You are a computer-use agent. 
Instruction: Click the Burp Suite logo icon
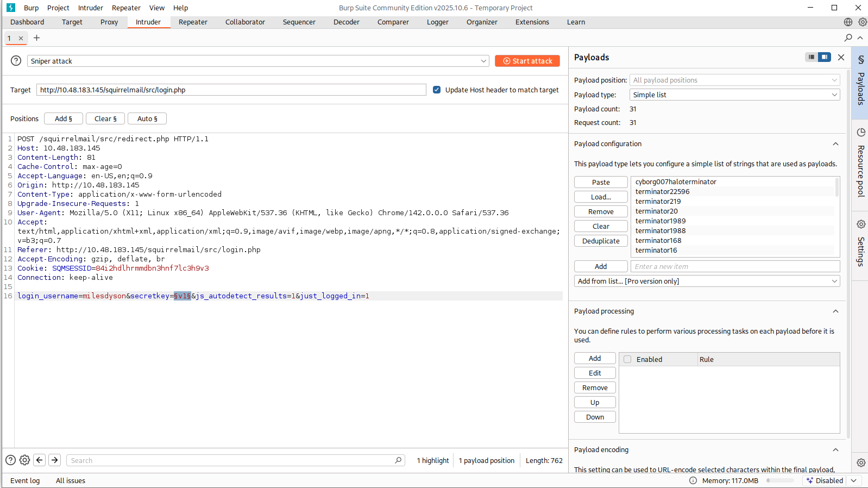(10, 8)
